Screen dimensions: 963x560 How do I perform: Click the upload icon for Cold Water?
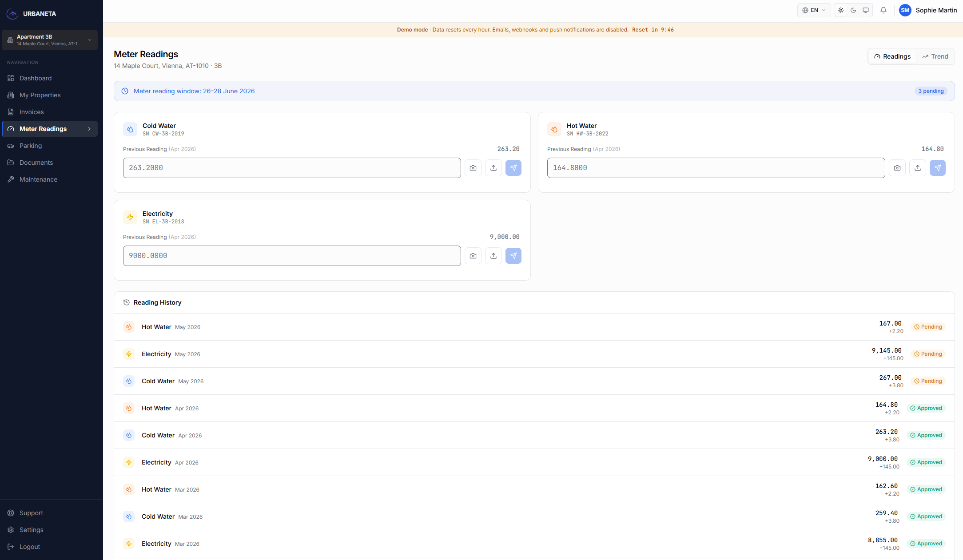[x=493, y=168]
